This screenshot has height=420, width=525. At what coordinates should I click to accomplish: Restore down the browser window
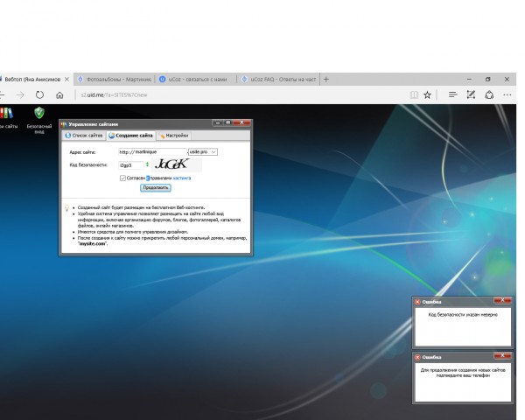click(488, 80)
